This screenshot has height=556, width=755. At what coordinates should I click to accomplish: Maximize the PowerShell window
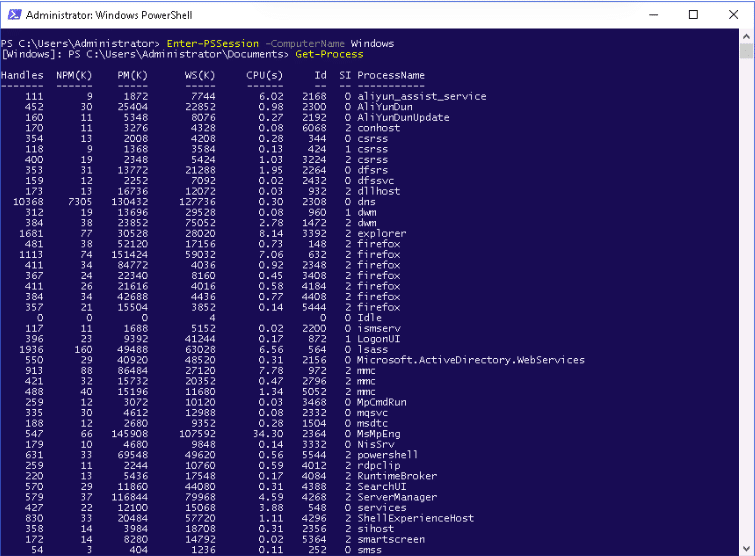693,14
